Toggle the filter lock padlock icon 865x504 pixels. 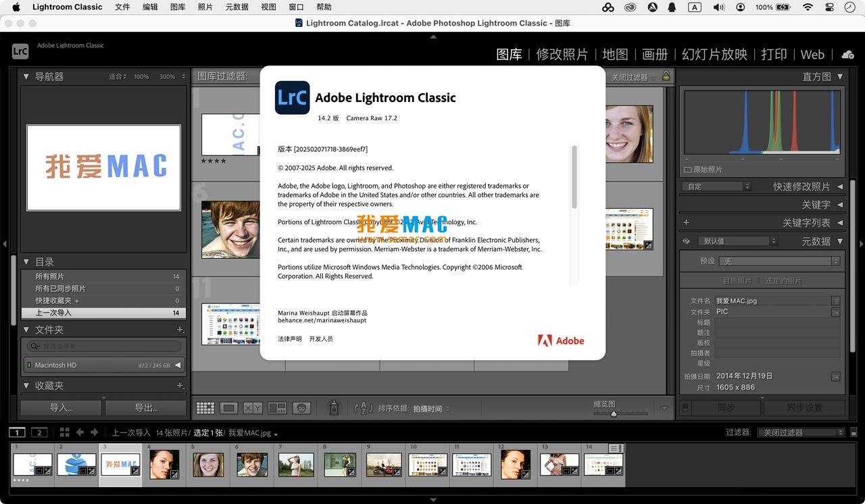point(666,76)
